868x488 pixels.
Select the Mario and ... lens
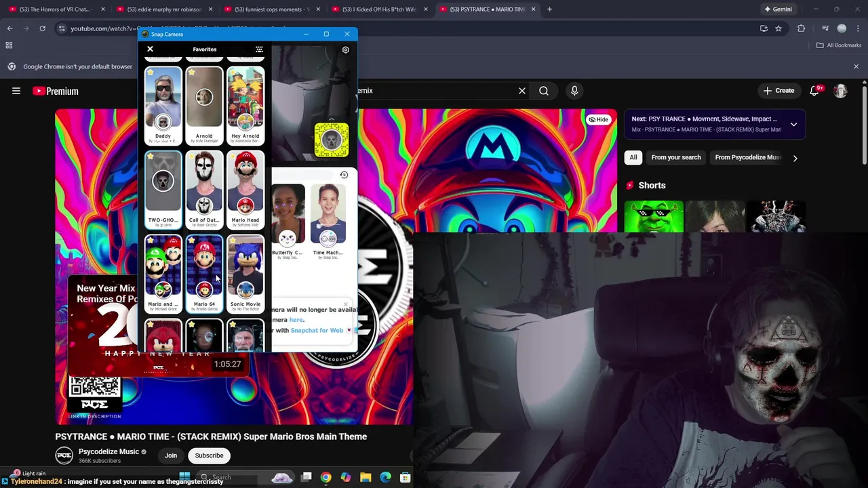[x=163, y=274]
